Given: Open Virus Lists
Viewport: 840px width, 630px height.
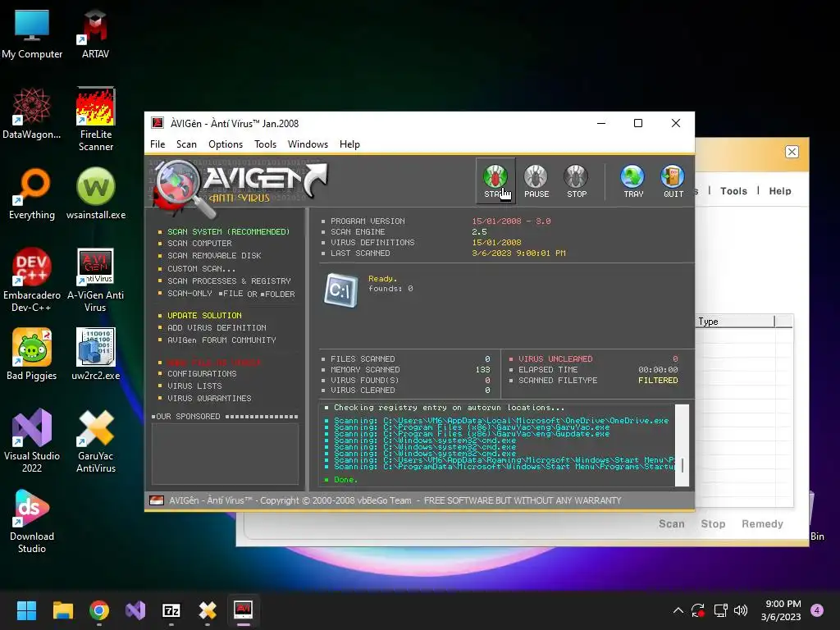Looking at the screenshot, I should (x=194, y=386).
